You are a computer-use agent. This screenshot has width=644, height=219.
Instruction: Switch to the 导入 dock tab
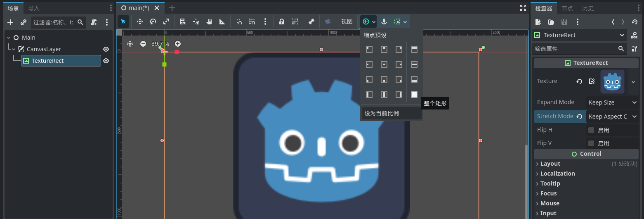pos(34,8)
